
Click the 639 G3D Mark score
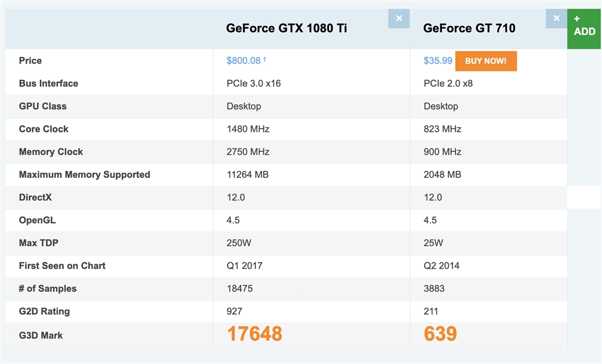tap(440, 334)
